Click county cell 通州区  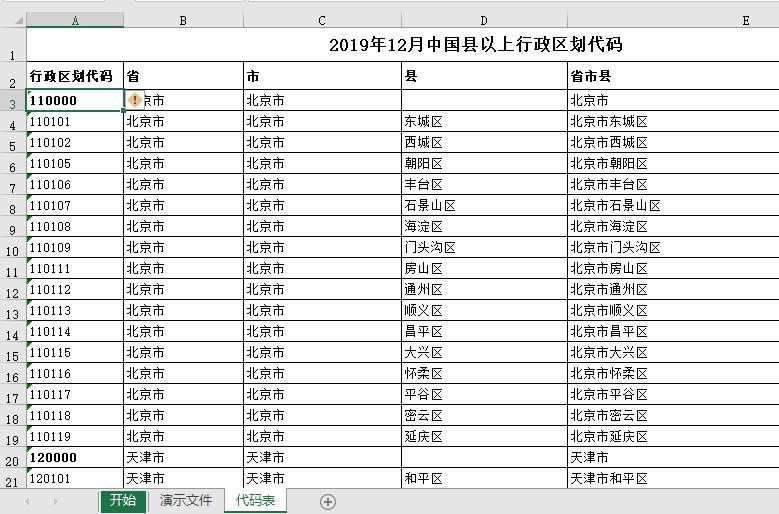pyautogui.click(x=484, y=290)
